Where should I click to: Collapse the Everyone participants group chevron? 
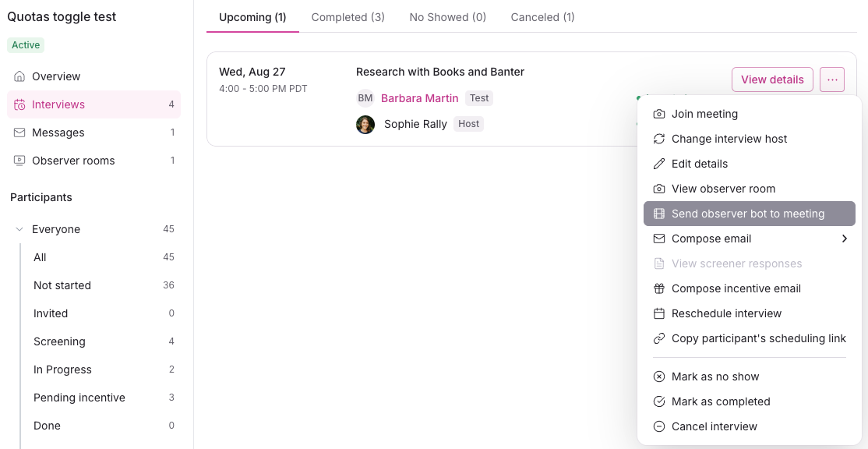tap(19, 229)
